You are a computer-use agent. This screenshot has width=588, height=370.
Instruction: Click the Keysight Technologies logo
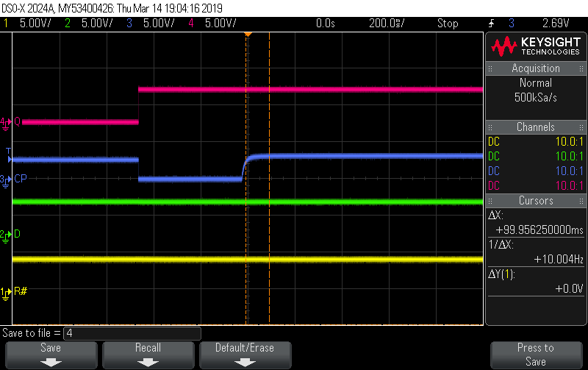(536, 46)
